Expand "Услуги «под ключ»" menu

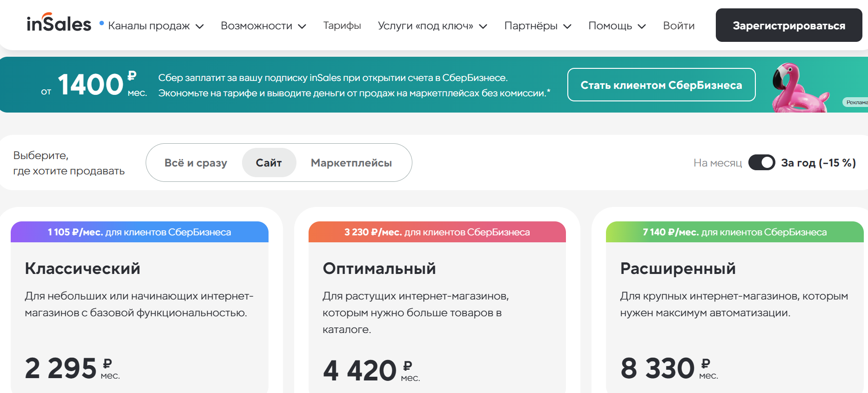432,26
